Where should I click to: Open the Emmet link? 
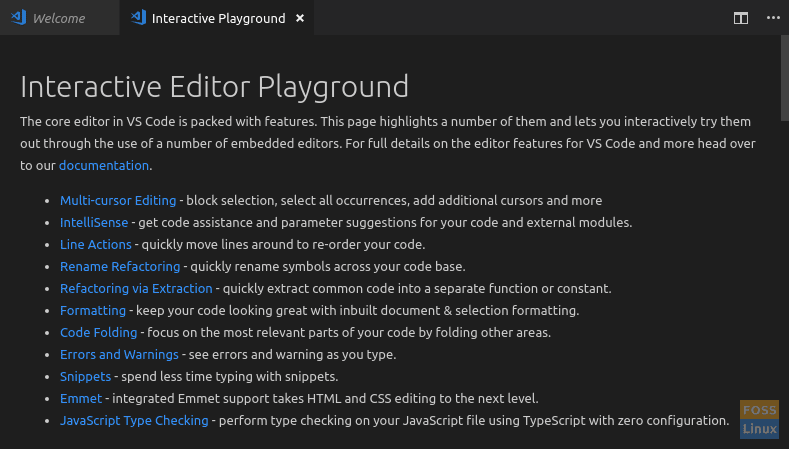pos(81,399)
